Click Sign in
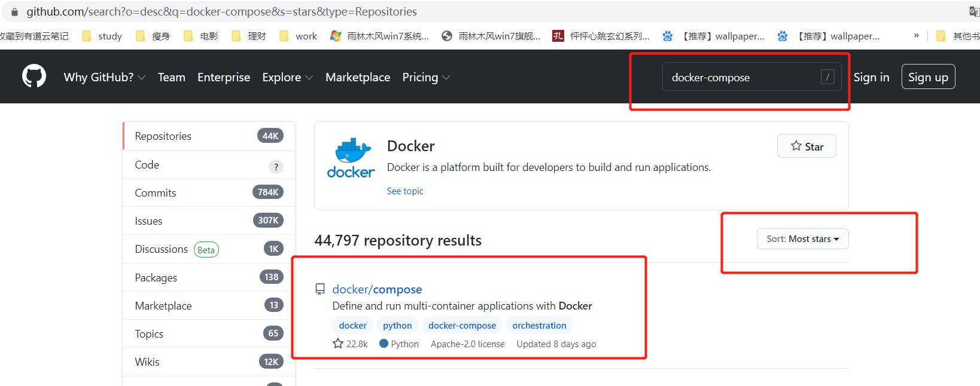 (x=871, y=77)
